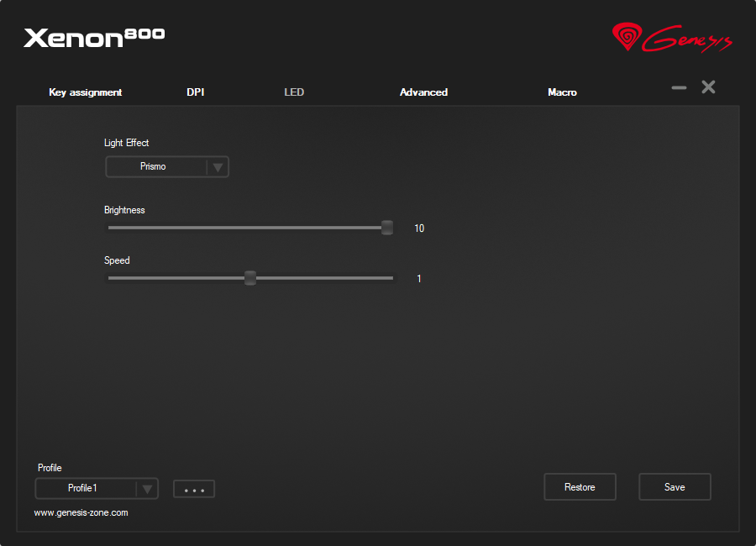The height and width of the screenshot is (546, 756).
Task: Click the Brightness value 10
Action: 419,228
